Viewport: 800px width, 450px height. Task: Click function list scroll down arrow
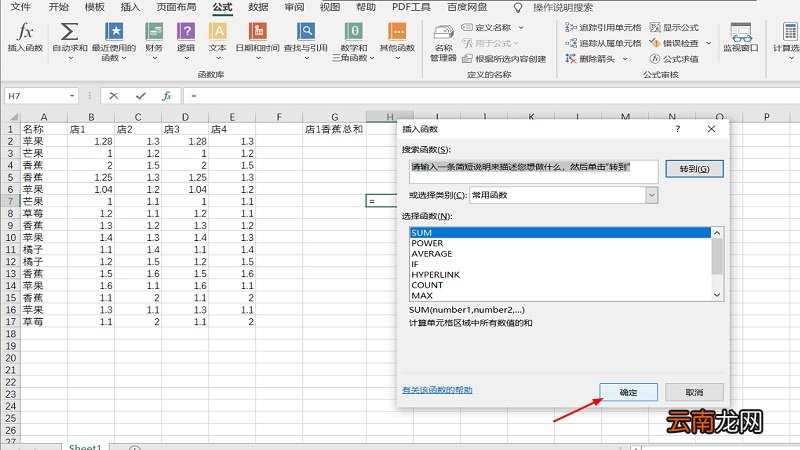click(x=717, y=295)
